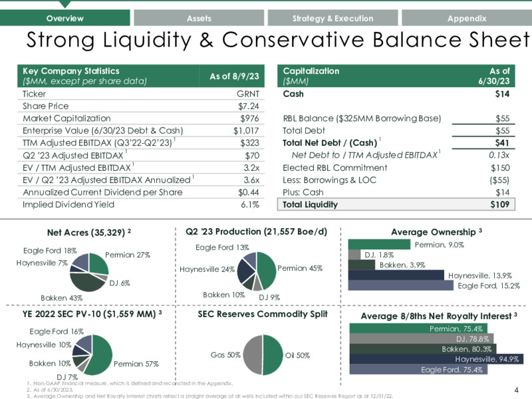
Task: Click the Permian 9.0% ownership bar
Action: coord(379,245)
